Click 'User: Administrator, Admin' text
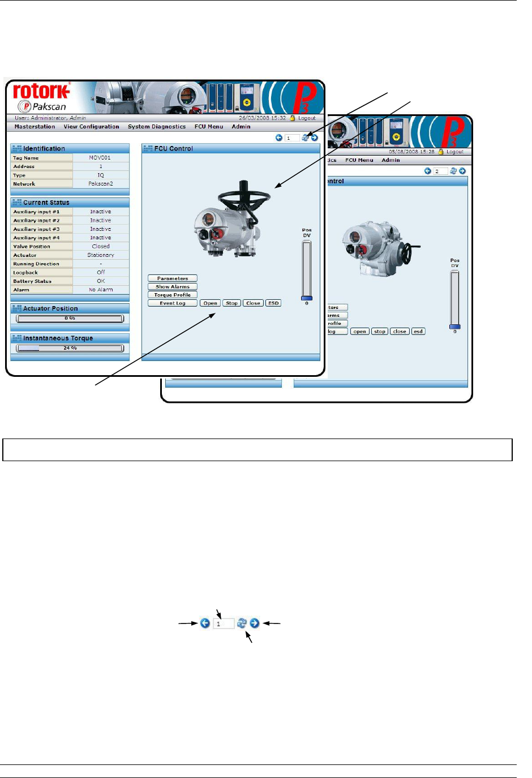Screen dimensions: 532x778 tap(50, 118)
